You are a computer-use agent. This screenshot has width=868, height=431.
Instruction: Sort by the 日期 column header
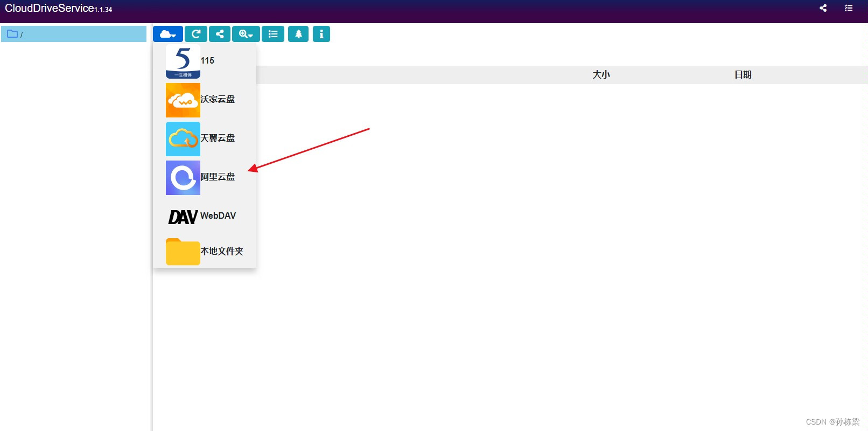point(743,75)
